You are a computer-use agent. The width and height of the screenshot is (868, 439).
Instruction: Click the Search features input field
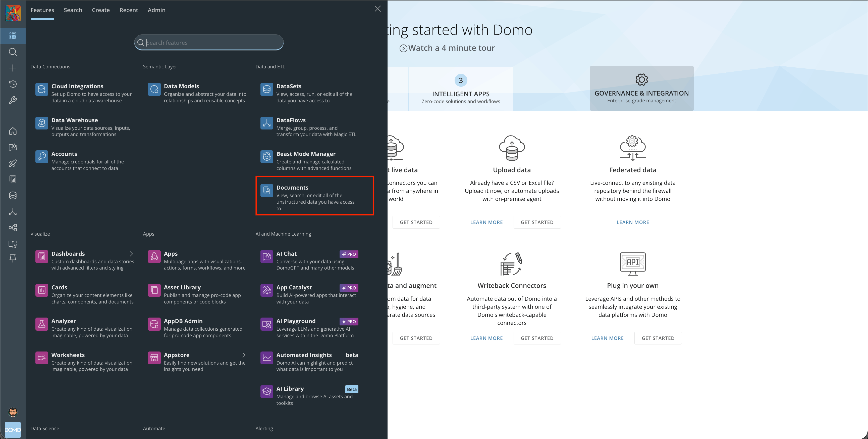point(209,42)
